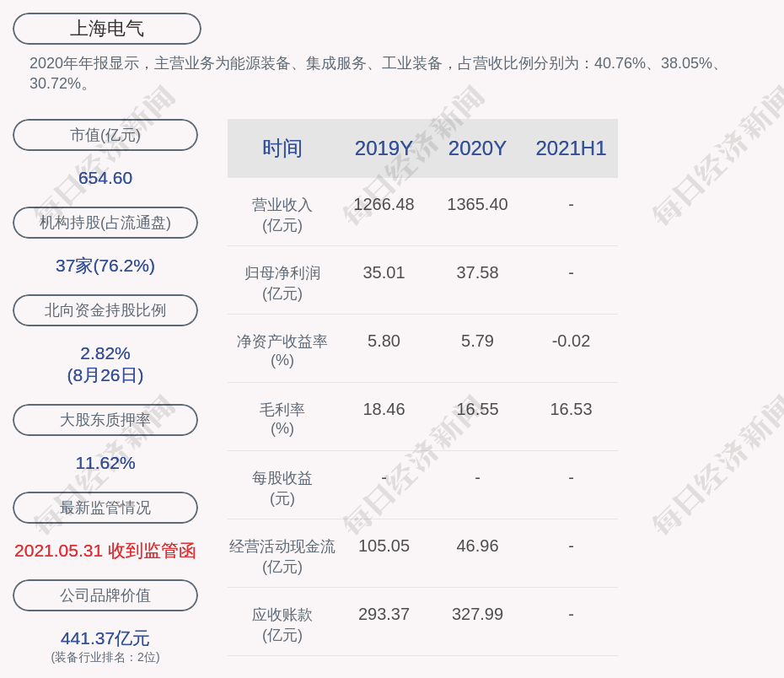Select the 大股东质押率 label pill
This screenshot has width=784, height=678.
(x=105, y=419)
